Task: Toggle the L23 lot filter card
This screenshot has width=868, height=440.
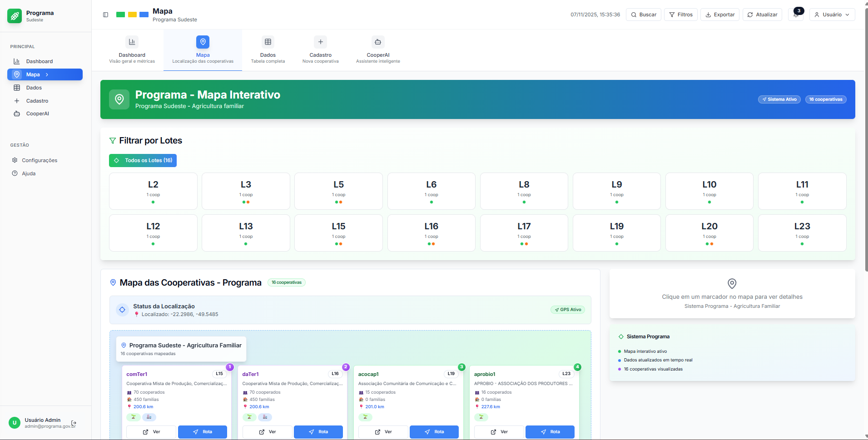Action: click(802, 233)
